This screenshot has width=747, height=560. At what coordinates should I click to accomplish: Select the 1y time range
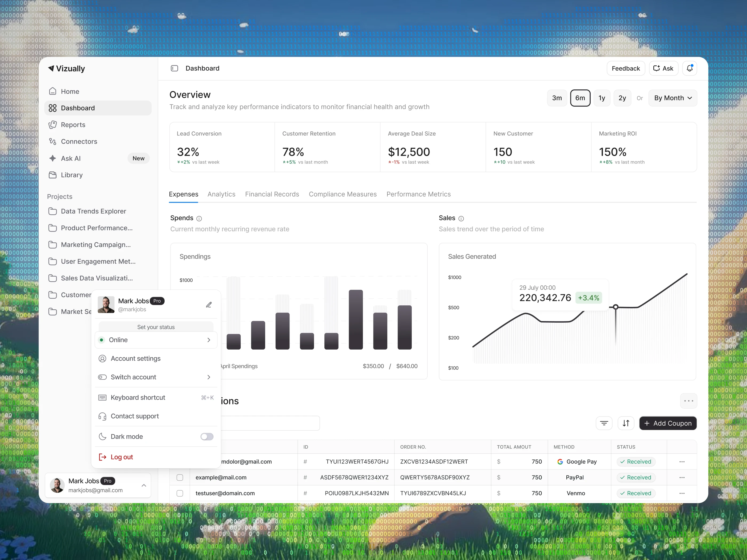pyautogui.click(x=602, y=98)
